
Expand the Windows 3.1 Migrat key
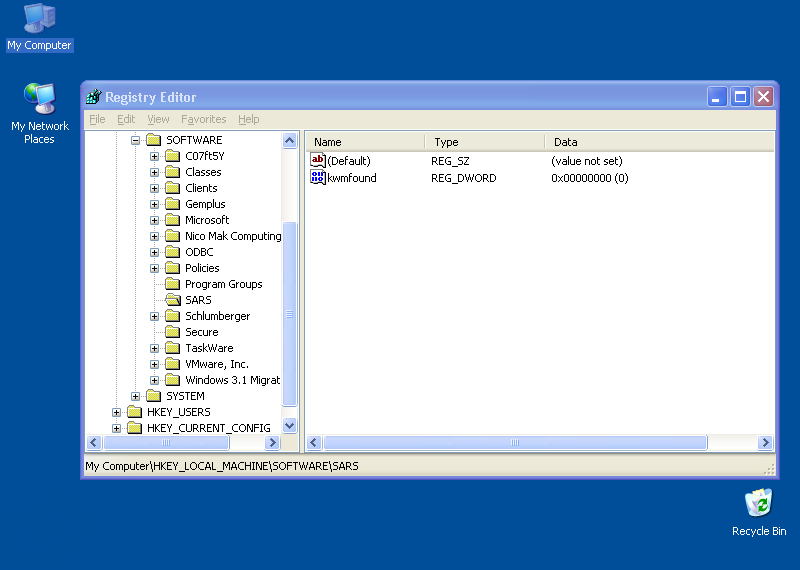click(154, 380)
